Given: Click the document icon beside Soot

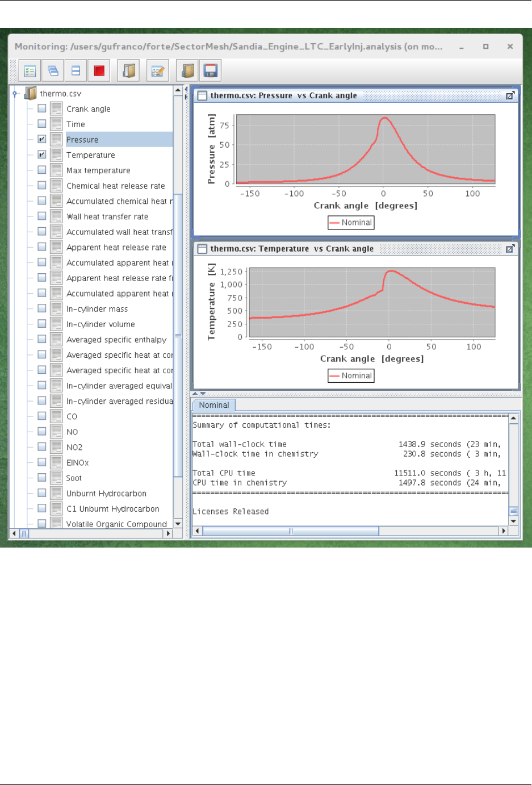Looking at the screenshot, I should click(56, 478).
